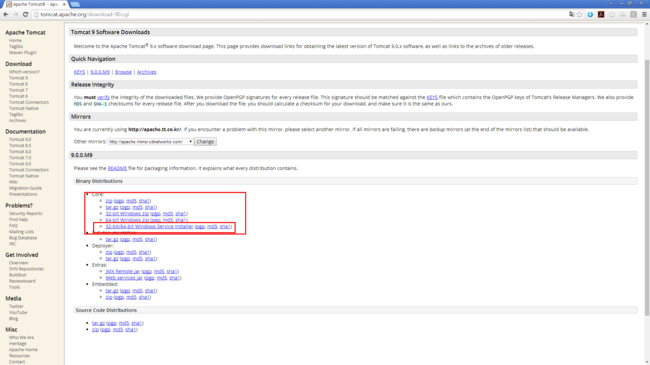Open FAQ sidebar link

coord(13,226)
